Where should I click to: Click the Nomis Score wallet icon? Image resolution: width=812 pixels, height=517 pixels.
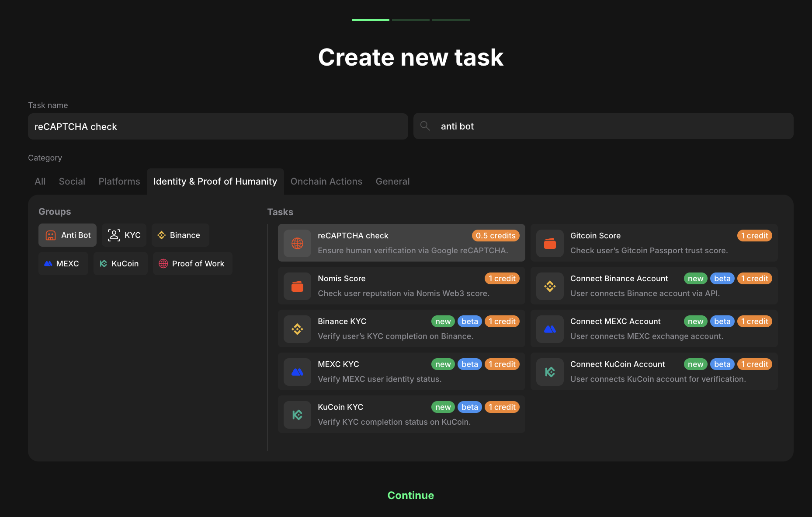pyautogui.click(x=297, y=286)
